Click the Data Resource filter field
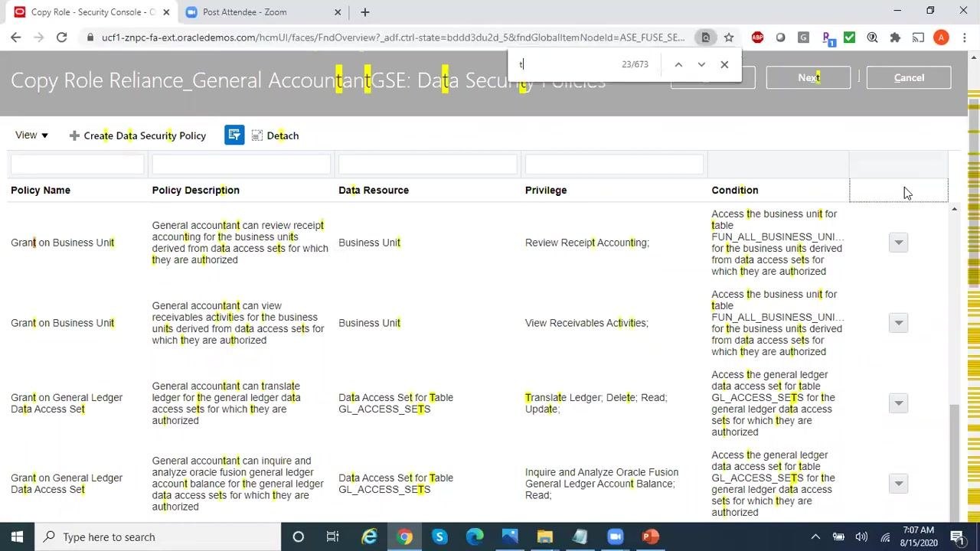Viewport: 980px width, 551px height. (428, 164)
